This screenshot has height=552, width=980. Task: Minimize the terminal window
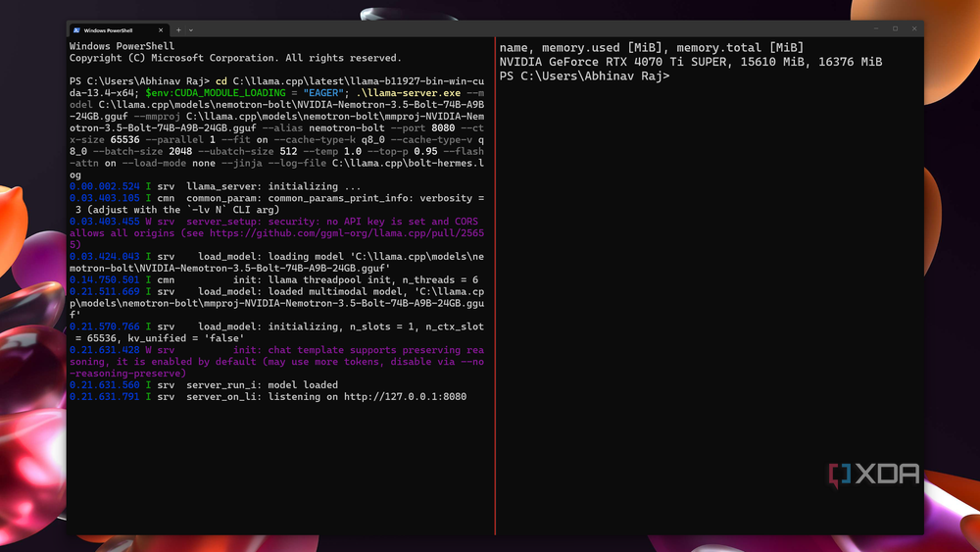[876, 28]
